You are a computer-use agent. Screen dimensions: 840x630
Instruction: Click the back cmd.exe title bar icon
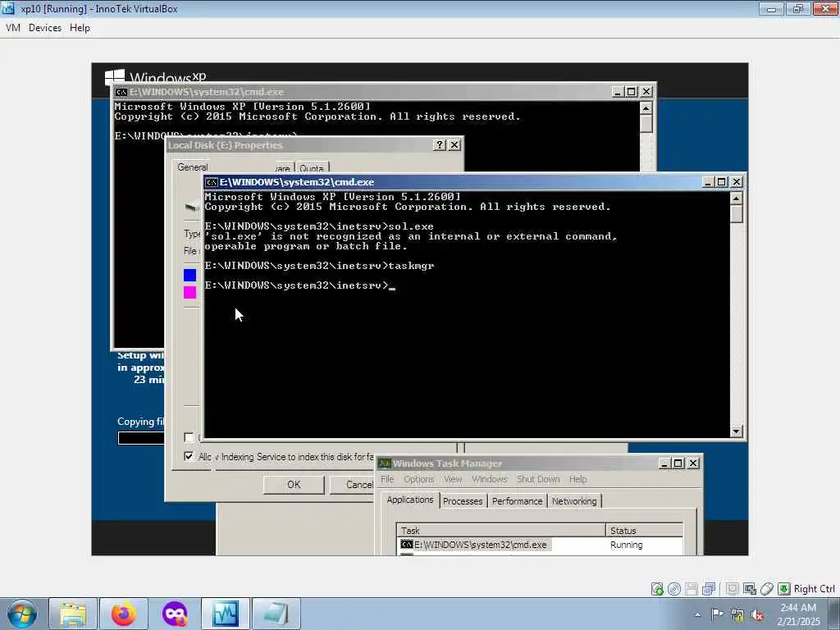[121, 92]
